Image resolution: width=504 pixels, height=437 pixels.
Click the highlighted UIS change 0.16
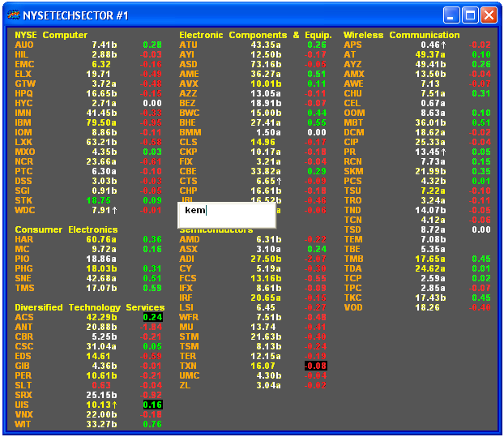(x=152, y=405)
